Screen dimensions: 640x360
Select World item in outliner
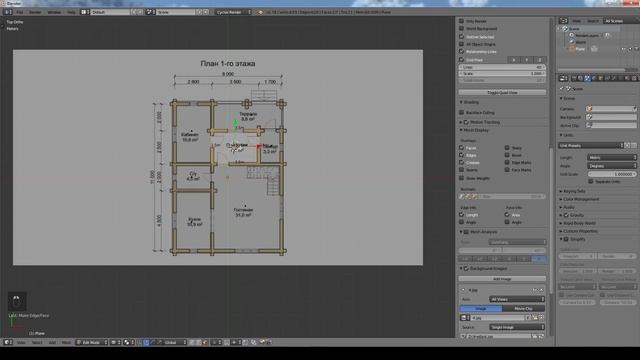(x=580, y=42)
